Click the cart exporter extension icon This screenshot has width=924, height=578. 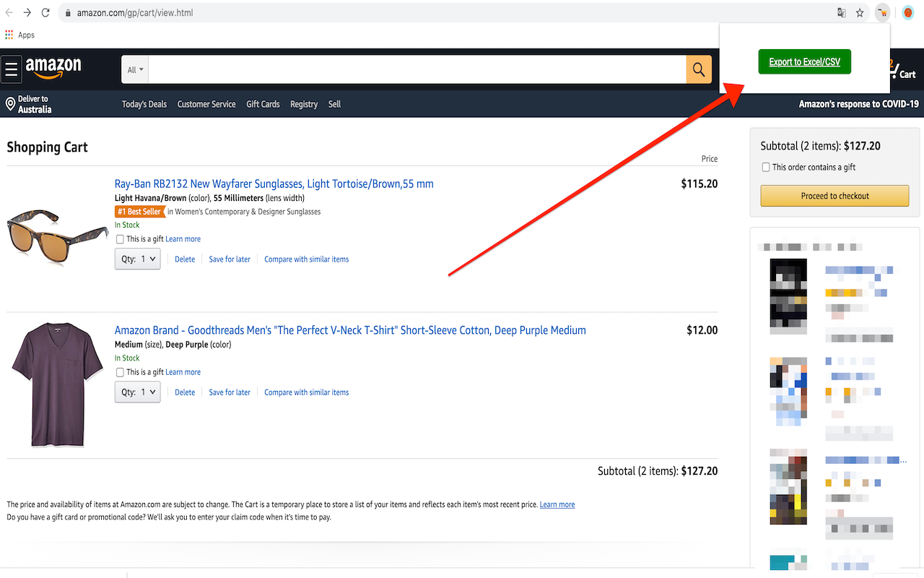coord(882,13)
